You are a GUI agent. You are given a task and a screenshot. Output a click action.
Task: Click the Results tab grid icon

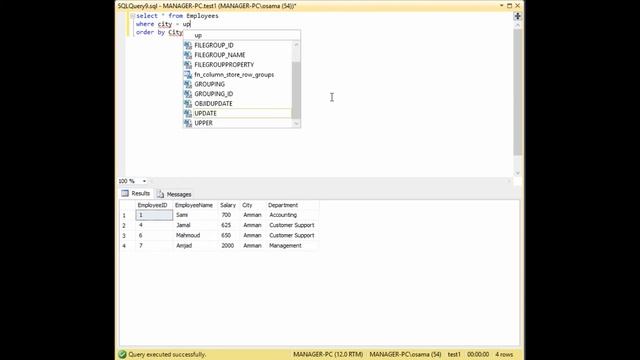click(x=125, y=193)
